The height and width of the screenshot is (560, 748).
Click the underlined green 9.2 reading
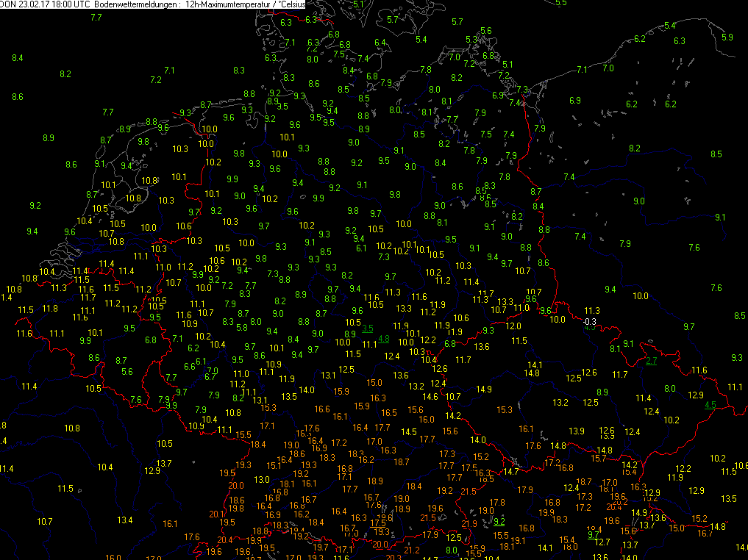click(x=499, y=521)
